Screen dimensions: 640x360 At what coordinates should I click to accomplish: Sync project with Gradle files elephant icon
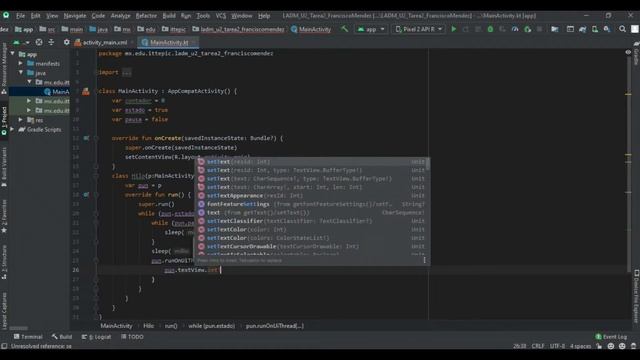[582, 29]
